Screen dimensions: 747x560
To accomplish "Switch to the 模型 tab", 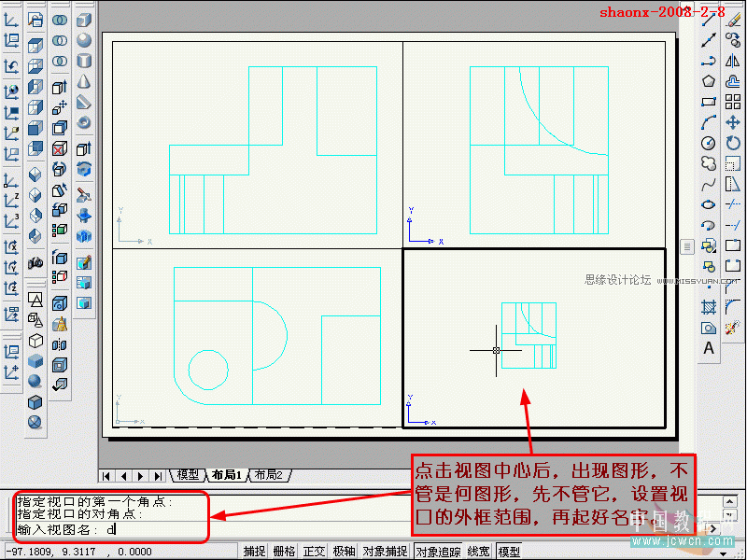I will coord(188,475).
